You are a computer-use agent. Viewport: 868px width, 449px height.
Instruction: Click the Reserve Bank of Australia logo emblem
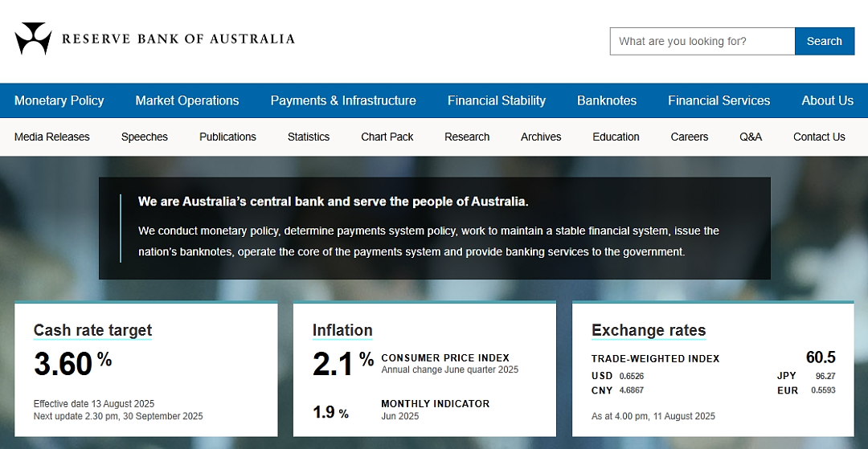pyautogui.click(x=33, y=39)
